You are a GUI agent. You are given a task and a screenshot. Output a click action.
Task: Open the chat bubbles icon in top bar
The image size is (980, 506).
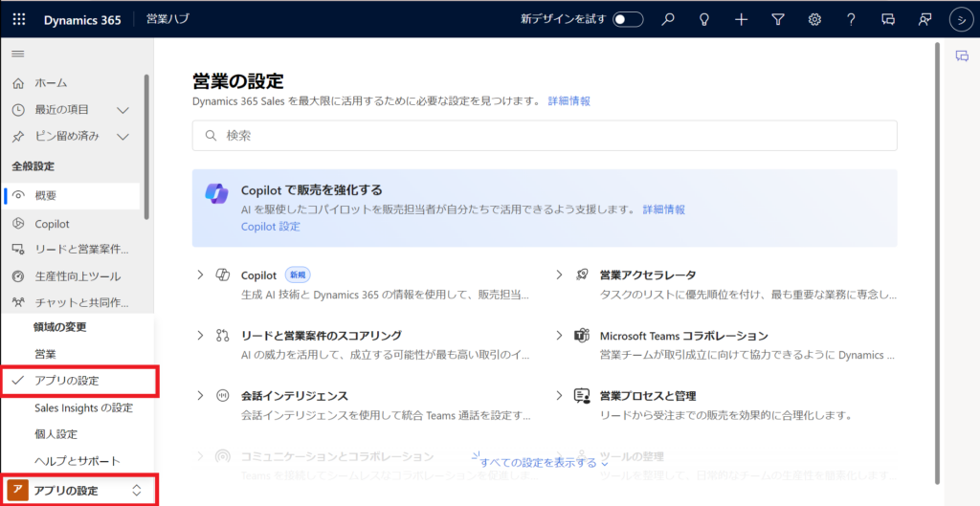(887, 19)
